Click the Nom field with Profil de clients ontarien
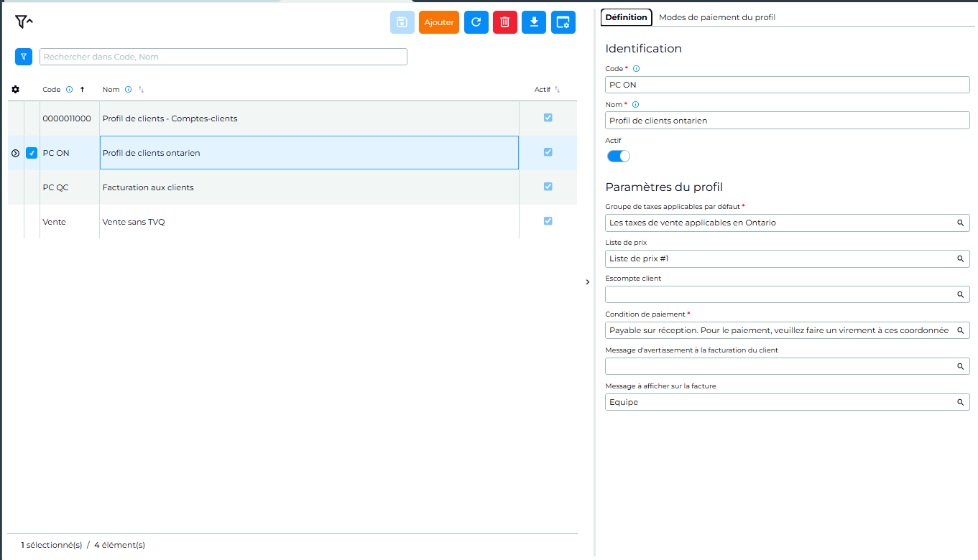The height and width of the screenshot is (560, 978). (788, 121)
